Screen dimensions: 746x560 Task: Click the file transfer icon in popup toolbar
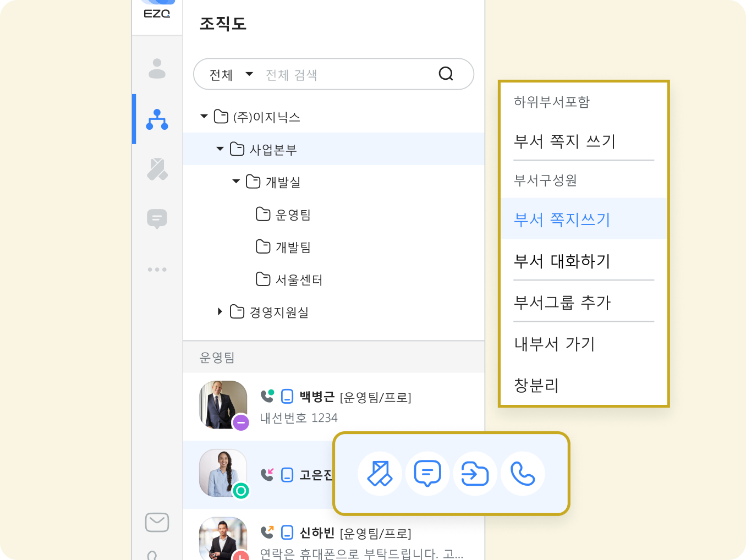(475, 474)
